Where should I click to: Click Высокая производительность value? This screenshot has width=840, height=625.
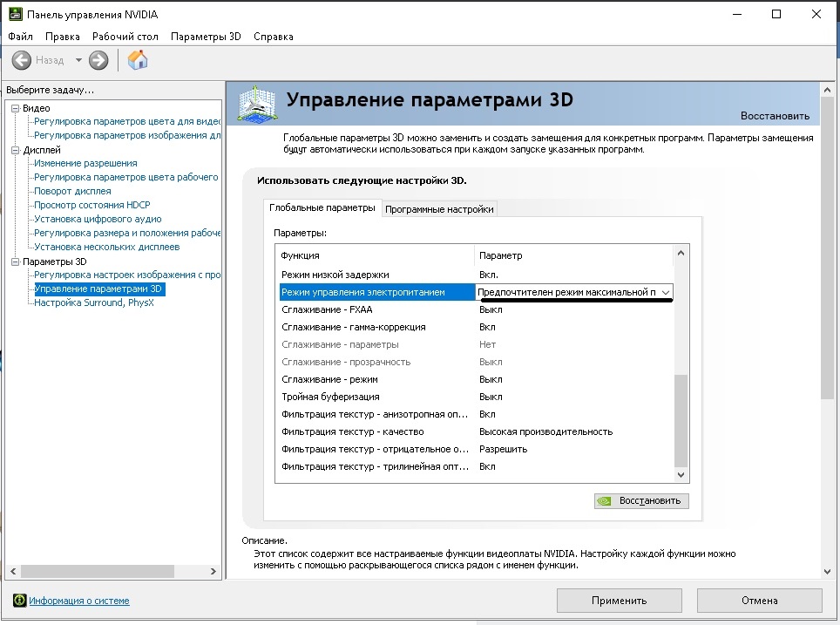(545, 431)
